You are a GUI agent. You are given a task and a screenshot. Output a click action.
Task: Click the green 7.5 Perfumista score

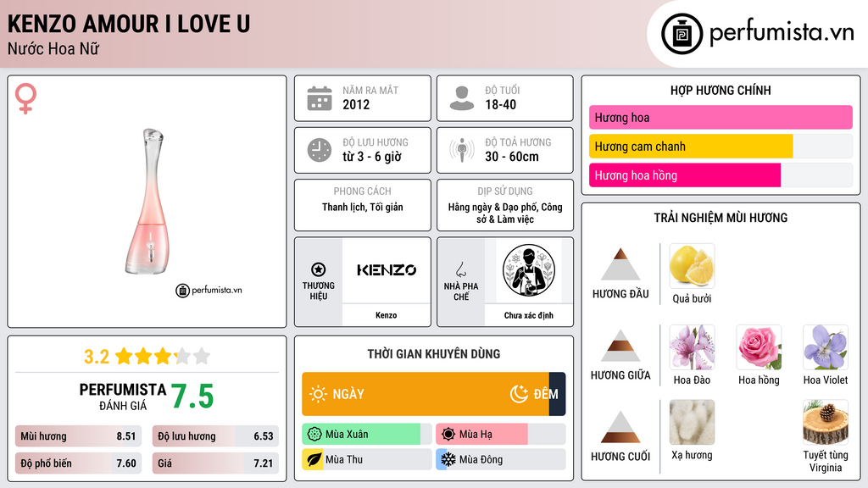click(192, 396)
